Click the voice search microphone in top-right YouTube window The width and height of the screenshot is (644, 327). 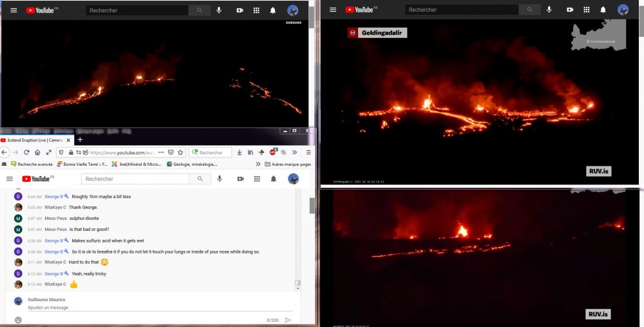pyautogui.click(x=549, y=10)
